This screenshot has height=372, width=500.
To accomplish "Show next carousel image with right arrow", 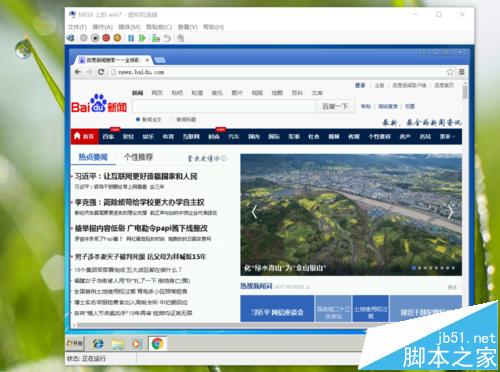I will 450,211.
